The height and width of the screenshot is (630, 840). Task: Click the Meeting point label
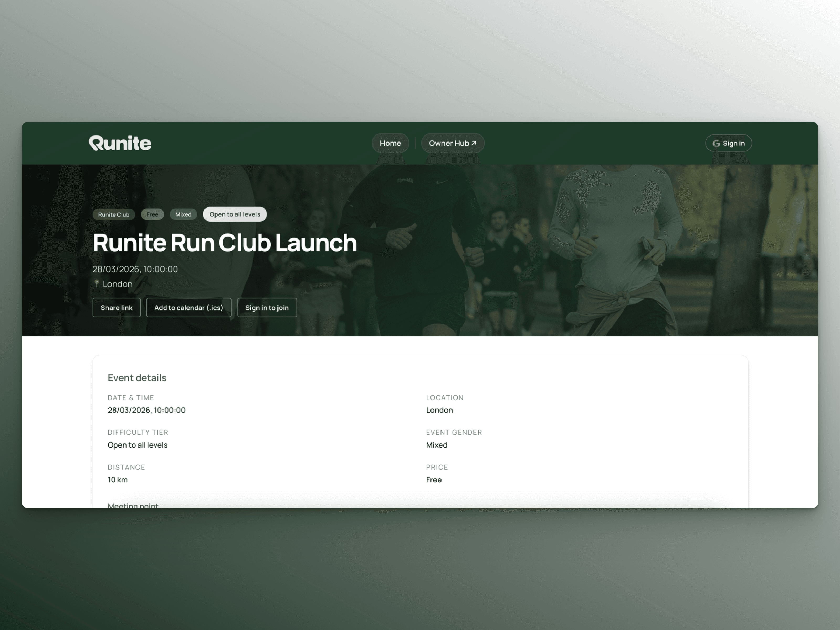point(133,505)
